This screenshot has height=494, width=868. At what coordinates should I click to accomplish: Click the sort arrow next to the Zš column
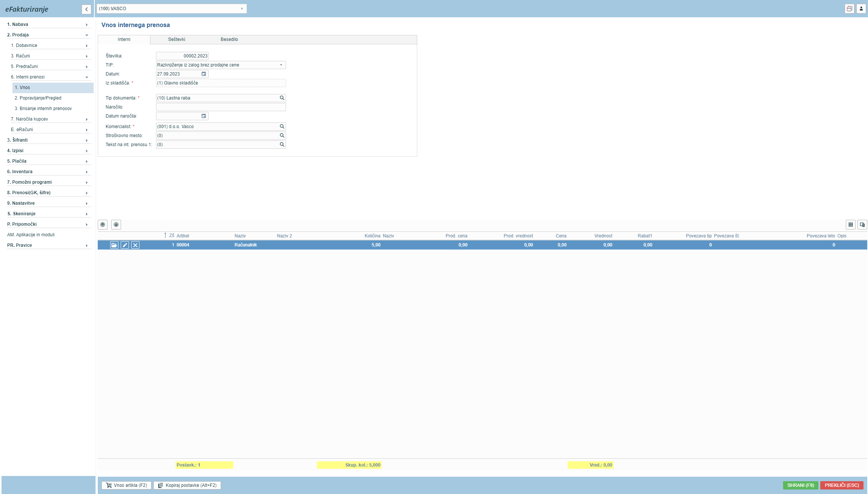pos(165,236)
